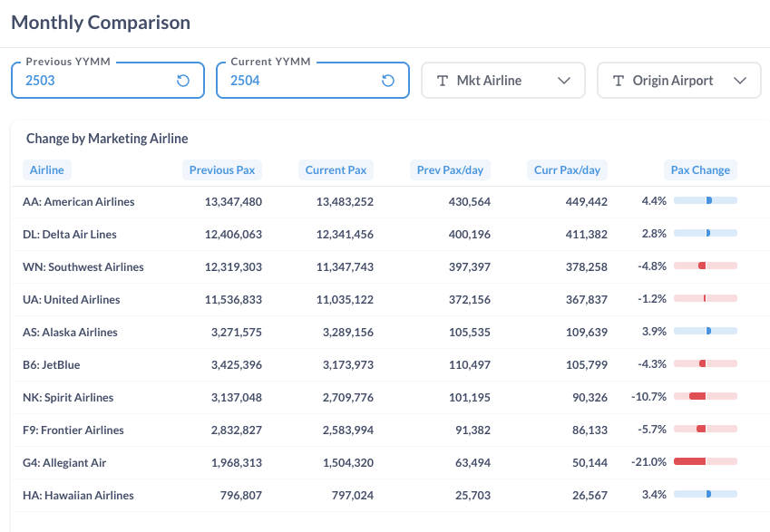
Task: Click JetBlue previous pax 3,425,396
Action: coord(236,364)
